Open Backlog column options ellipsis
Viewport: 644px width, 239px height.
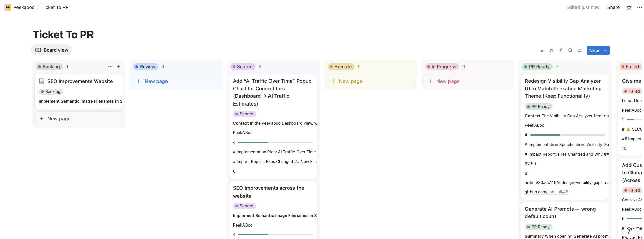pyautogui.click(x=110, y=66)
